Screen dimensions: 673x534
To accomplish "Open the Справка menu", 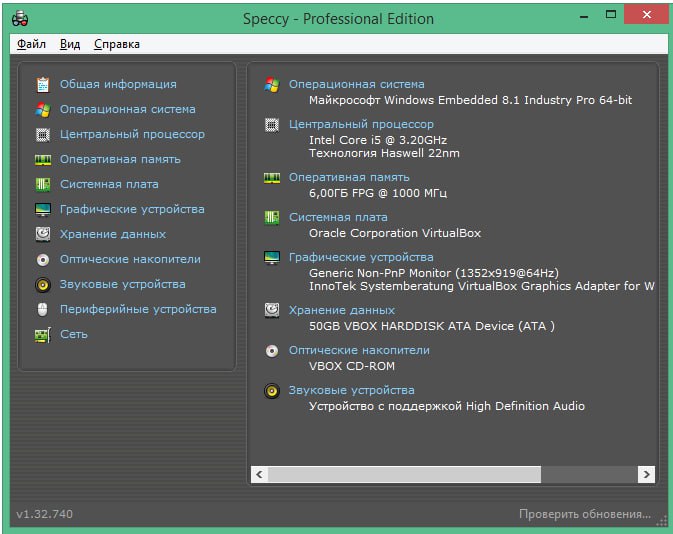I will point(117,44).
